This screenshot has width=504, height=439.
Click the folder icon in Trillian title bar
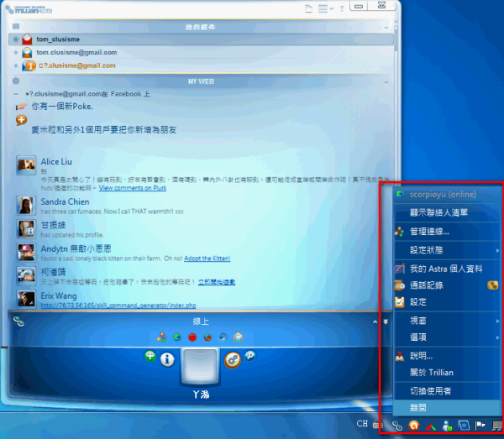308,8
